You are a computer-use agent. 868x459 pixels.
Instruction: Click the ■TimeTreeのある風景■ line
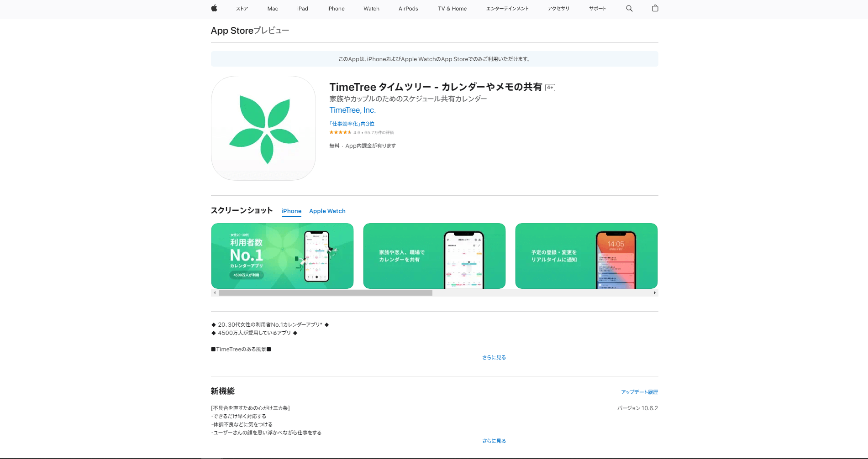pos(241,349)
